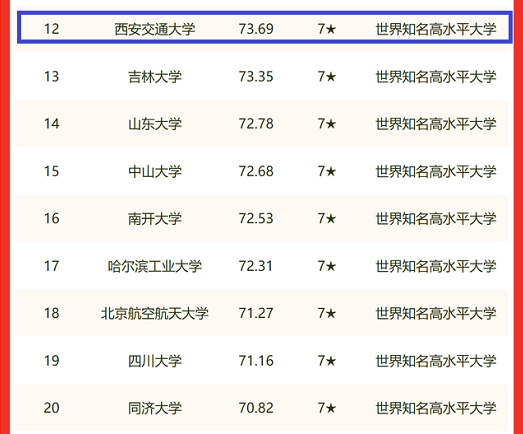Click 世界知名高水平大学 in row 12

click(436, 29)
